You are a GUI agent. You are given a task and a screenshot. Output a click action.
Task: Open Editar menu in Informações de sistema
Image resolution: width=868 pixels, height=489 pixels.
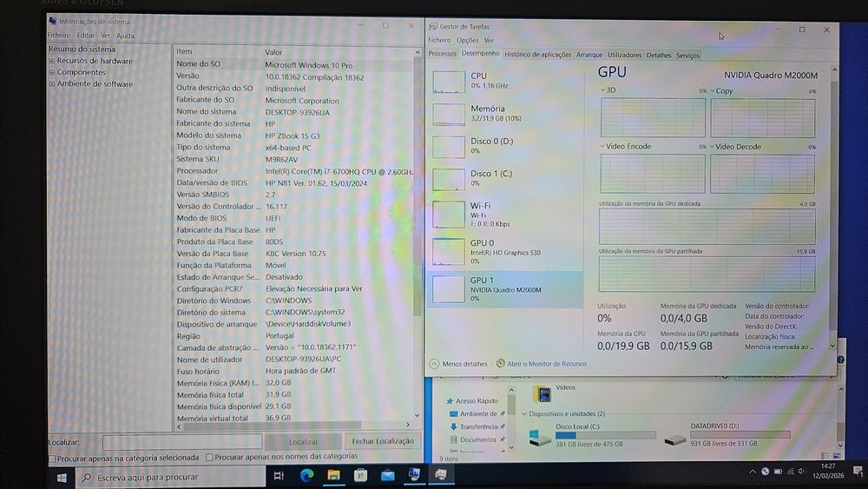[85, 36]
